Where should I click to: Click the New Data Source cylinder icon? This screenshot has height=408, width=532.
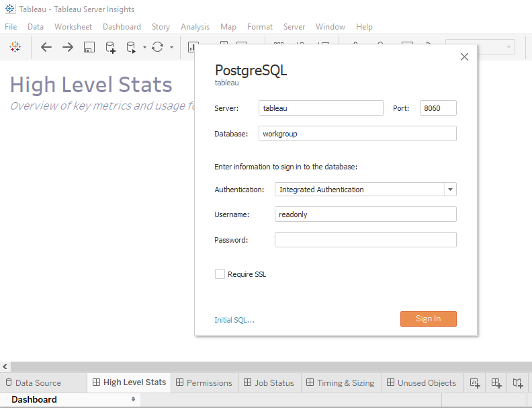pos(110,47)
